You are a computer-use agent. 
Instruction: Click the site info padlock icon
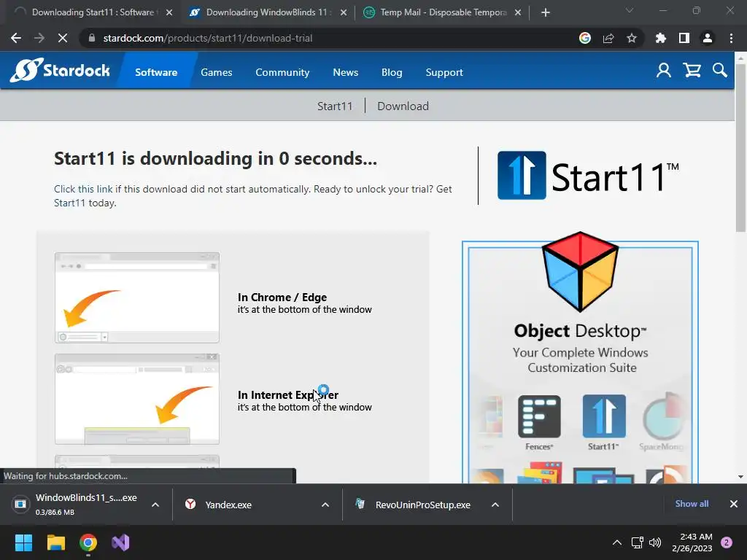click(x=91, y=38)
